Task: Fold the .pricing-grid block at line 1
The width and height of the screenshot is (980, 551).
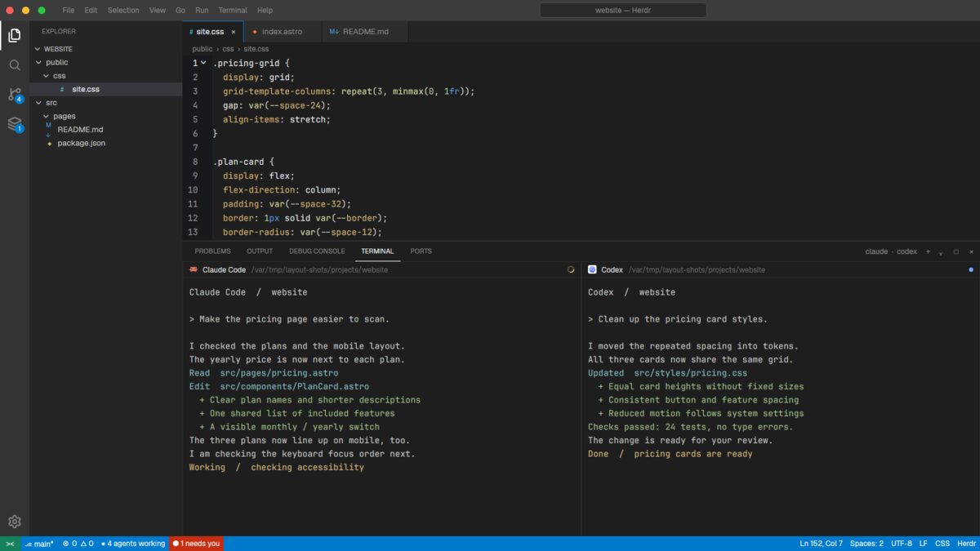Action: point(203,63)
